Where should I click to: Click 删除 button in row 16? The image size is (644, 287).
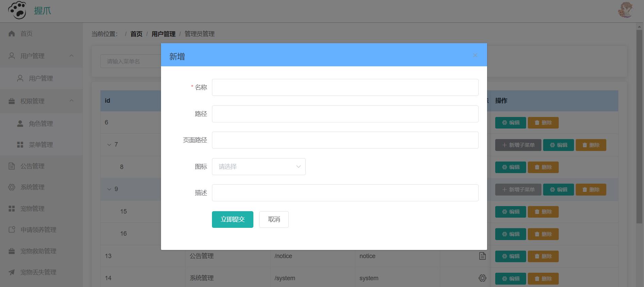(543, 234)
